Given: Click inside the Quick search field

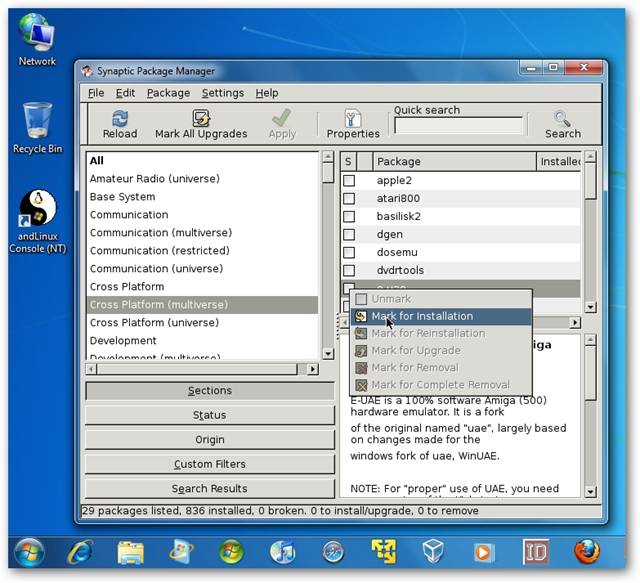Looking at the screenshot, I should click(x=458, y=125).
